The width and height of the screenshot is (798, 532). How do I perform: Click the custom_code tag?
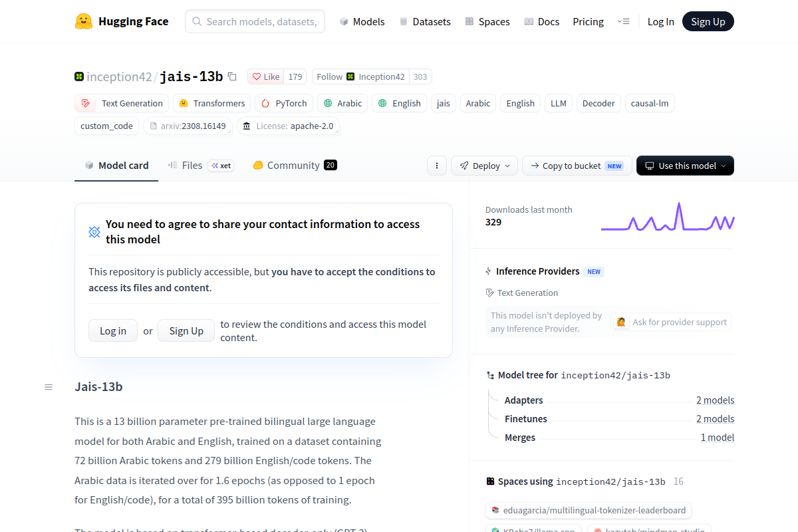coord(106,126)
